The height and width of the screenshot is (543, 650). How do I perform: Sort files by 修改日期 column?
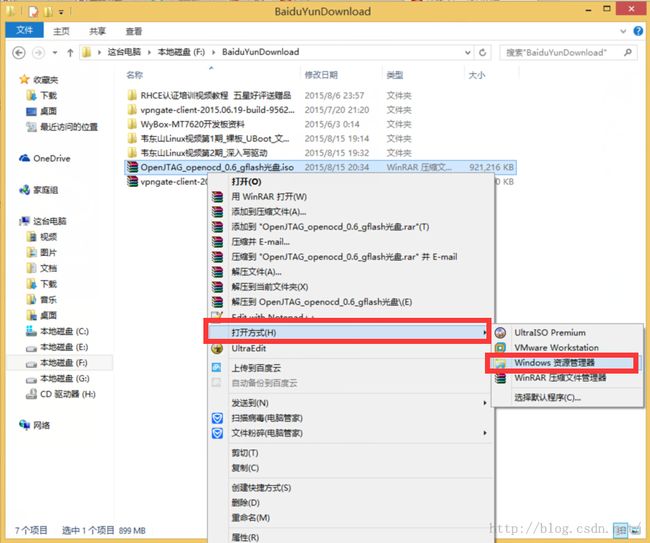[x=321, y=75]
